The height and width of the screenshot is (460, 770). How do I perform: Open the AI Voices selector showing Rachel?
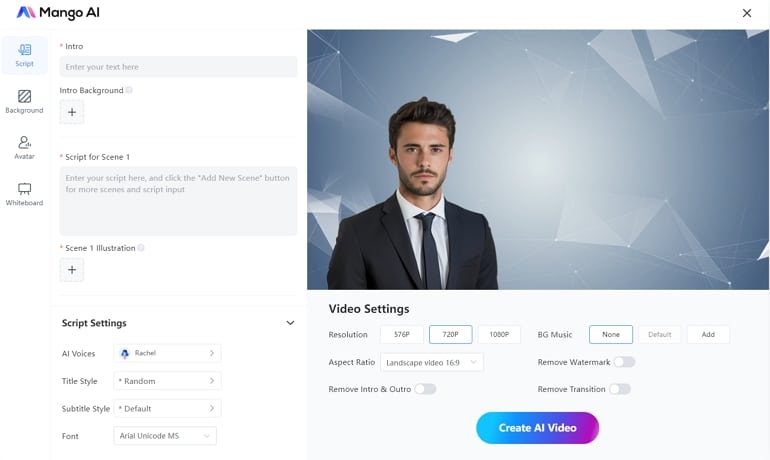coord(167,353)
